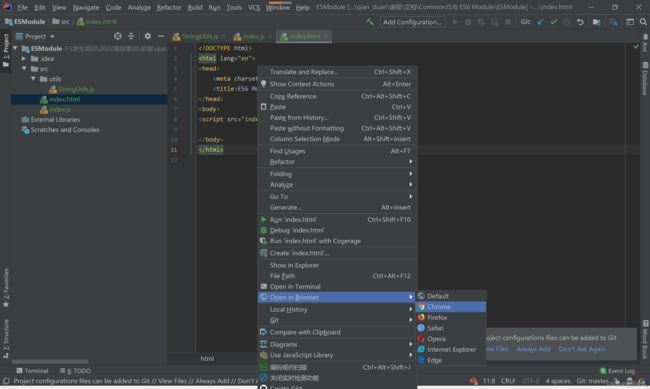Open in Firefox from the browser submenu
This screenshot has width=650, height=389.
coord(451,318)
